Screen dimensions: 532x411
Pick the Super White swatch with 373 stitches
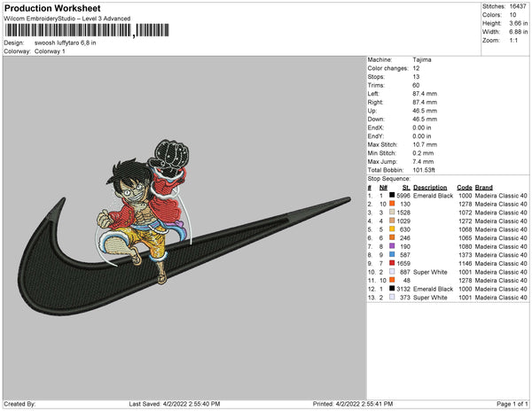(392, 297)
